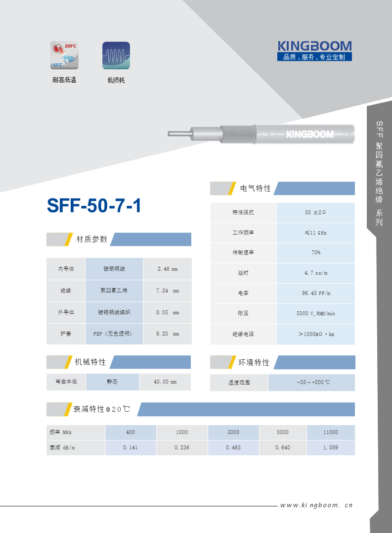Click the 8.05 mm value cell

[168, 312]
